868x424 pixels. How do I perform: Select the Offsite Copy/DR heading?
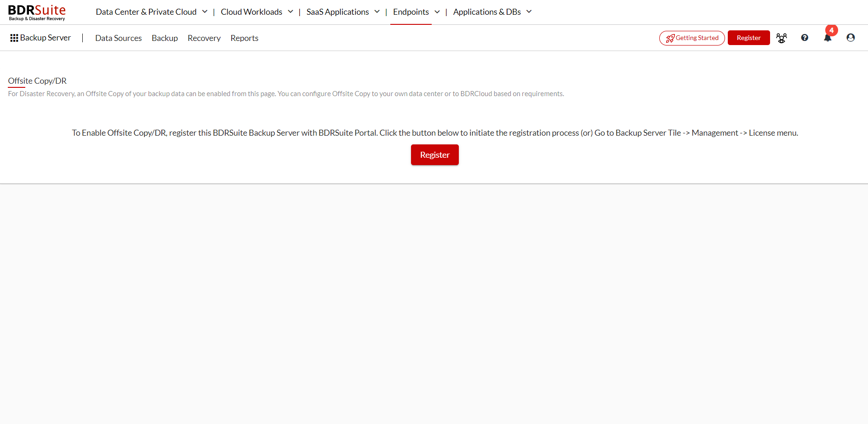coord(37,81)
